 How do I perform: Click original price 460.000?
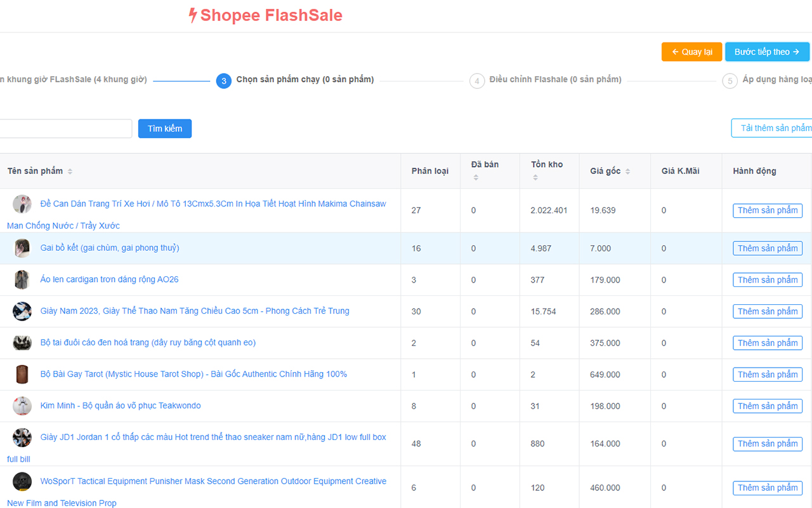click(x=605, y=488)
